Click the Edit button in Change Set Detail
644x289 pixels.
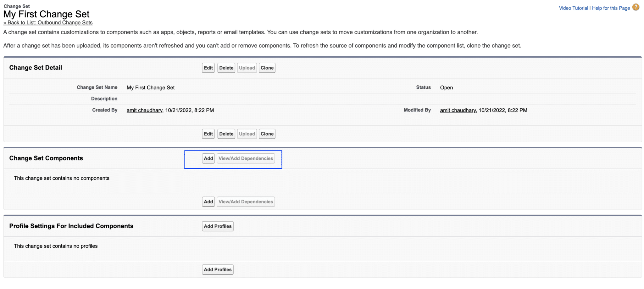[x=208, y=68]
